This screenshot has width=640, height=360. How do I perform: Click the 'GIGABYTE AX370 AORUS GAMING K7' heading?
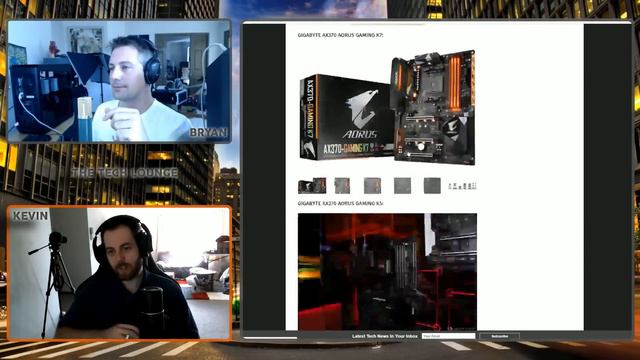(341, 35)
